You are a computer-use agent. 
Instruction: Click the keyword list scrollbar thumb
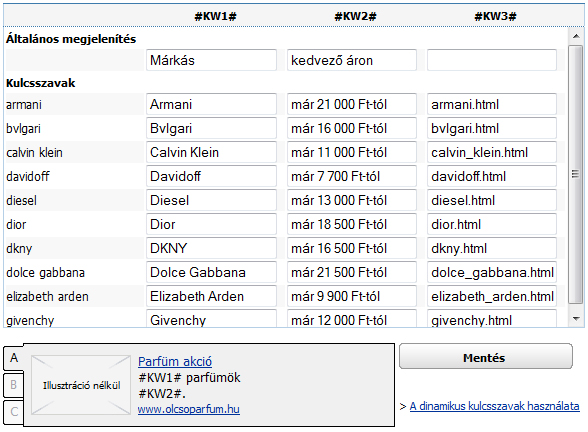click(x=576, y=174)
